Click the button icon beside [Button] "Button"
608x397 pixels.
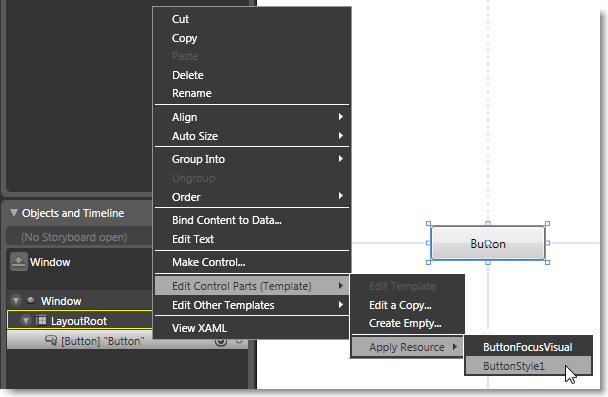point(51,341)
